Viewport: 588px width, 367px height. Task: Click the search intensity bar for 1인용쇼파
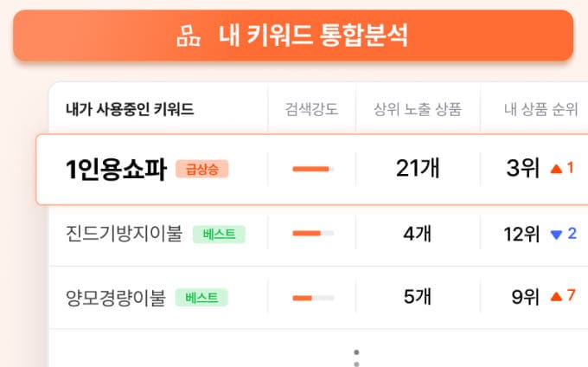[x=313, y=169]
